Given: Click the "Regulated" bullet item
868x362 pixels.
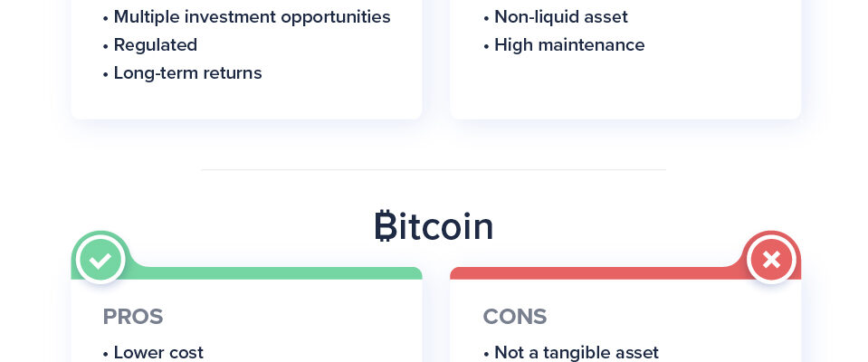Looking at the screenshot, I should point(155,45).
